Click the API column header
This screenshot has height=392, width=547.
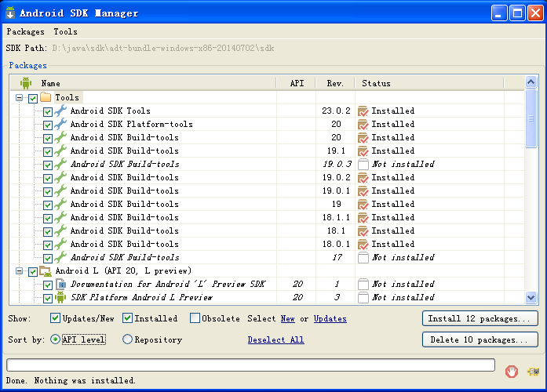[x=297, y=83]
